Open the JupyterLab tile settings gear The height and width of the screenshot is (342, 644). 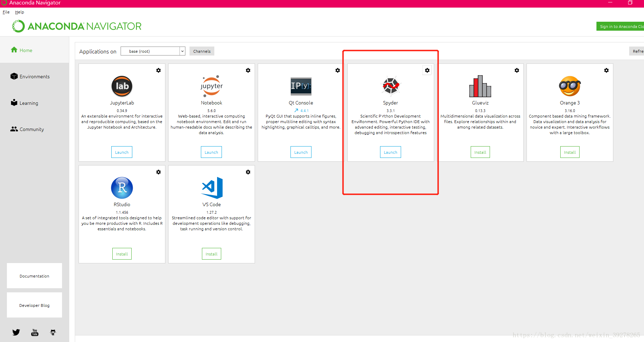pyautogui.click(x=159, y=70)
